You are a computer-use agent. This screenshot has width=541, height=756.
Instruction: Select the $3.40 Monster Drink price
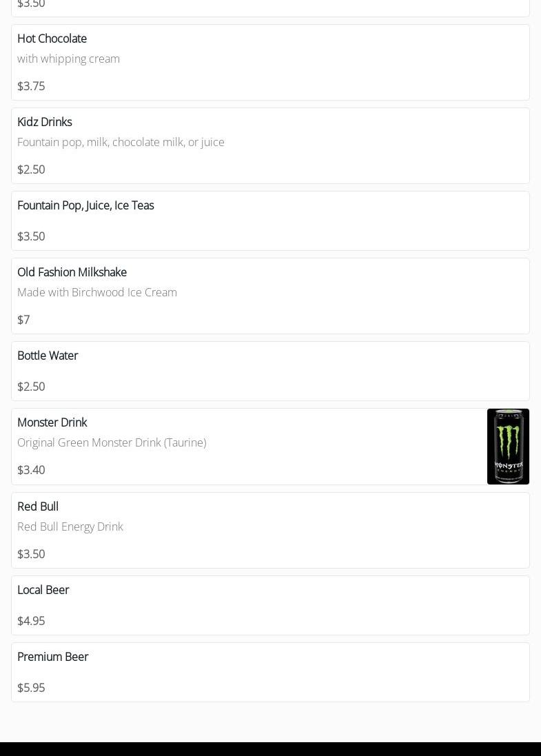click(31, 470)
